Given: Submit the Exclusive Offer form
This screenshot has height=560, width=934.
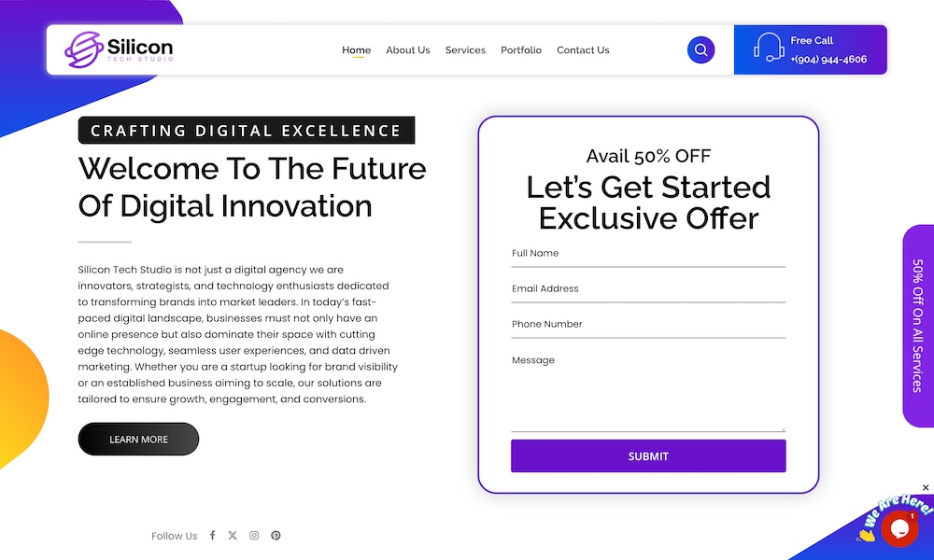Looking at the screenshot, I should [x=648, y=456].
